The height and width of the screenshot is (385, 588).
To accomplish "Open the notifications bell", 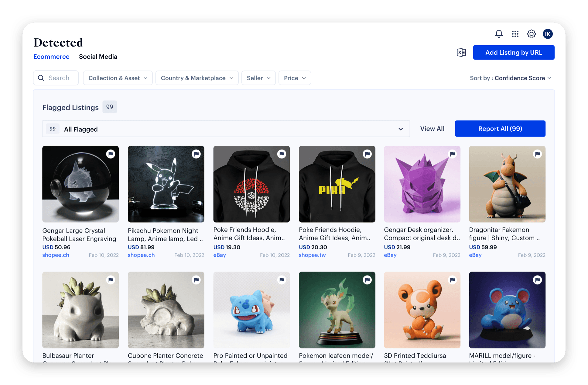I will (499, 34).
